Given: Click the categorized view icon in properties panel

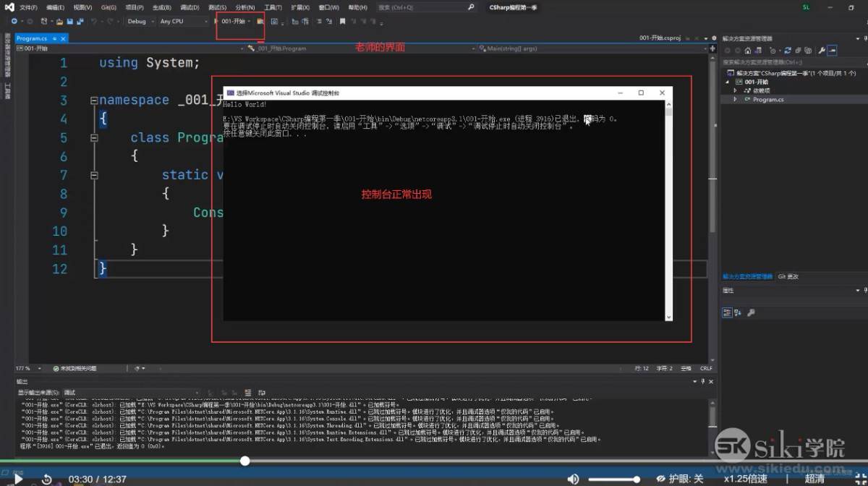Looking at the screenshot, I should (x=728, y=312).
